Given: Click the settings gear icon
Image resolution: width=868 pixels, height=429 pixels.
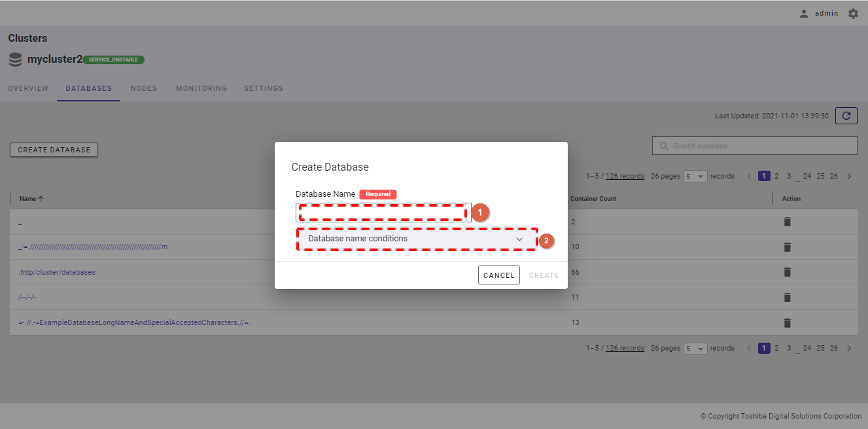Looking at the screenshot, I should [x=853, y=13].
